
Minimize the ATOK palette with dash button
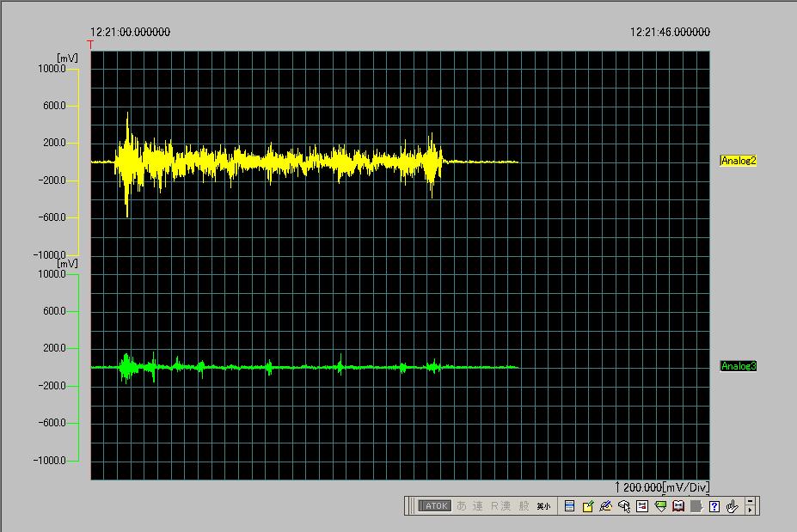tap(751, 502)
